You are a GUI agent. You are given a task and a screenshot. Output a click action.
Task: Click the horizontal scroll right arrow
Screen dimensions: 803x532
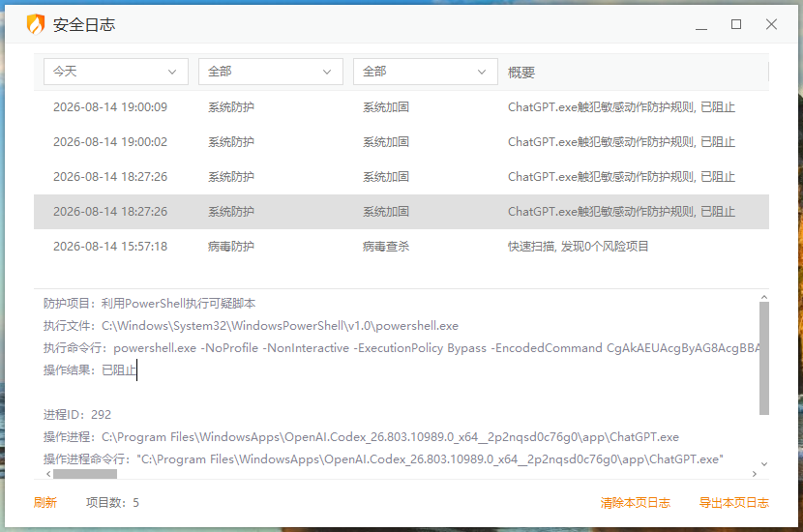click(x=755, y=474)
